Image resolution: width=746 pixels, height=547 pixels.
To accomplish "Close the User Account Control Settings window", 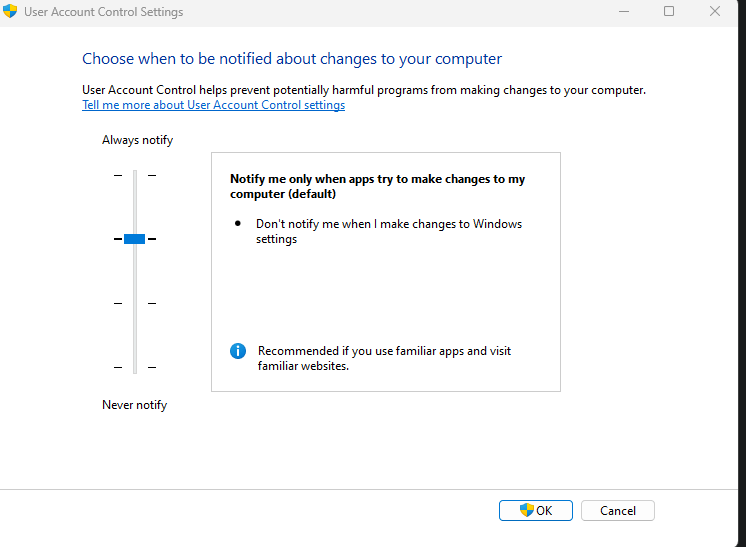I will pyautogui.click(x=715, y=11).
